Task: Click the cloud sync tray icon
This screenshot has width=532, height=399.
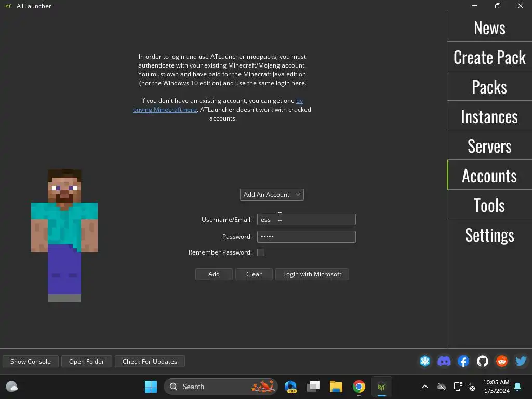Action: pos(442,387)
